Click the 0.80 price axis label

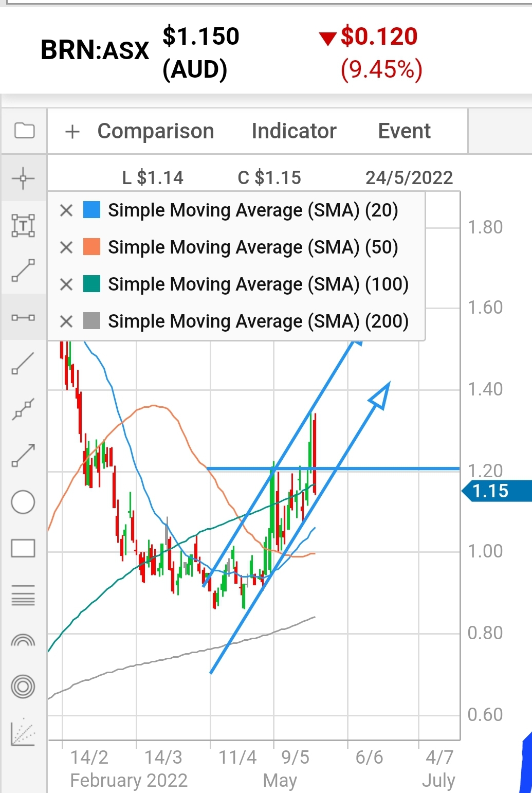[485, 633]
